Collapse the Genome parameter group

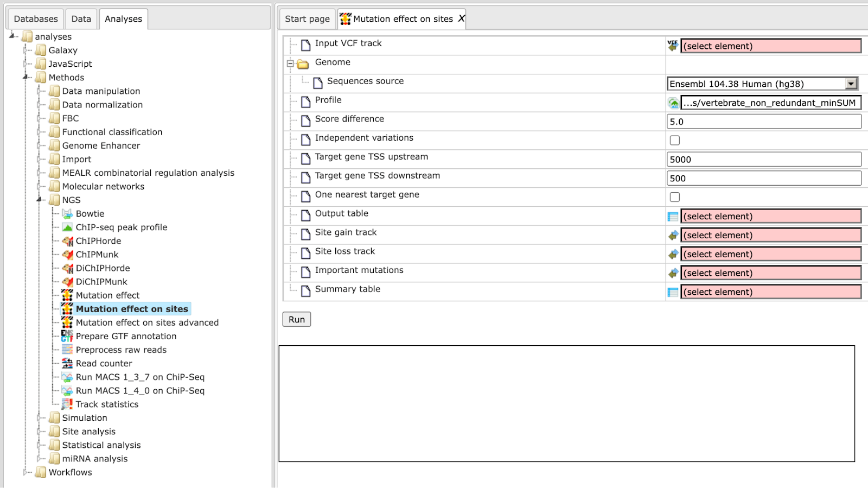pos(290,64)
